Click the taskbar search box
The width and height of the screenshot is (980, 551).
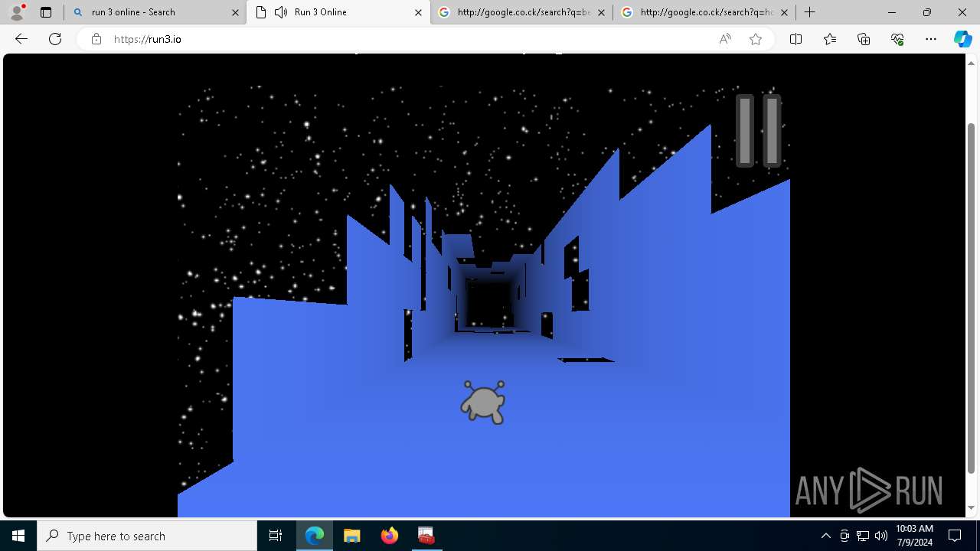[147, 536]
